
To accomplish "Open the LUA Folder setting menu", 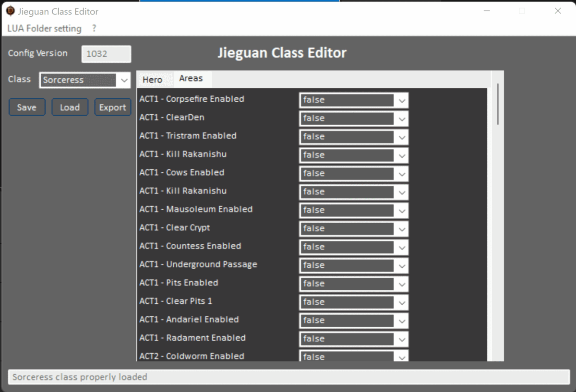I will coord(44,29).
